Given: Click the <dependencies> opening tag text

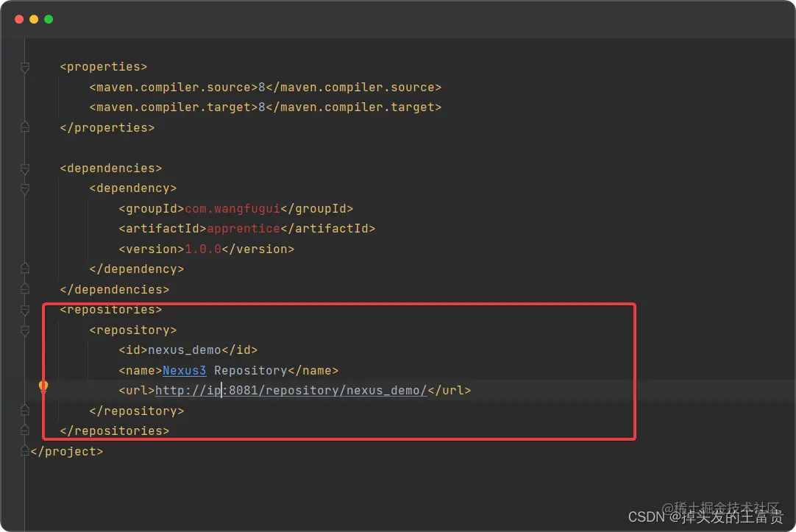Looking at the screenshot, I should (110, 168).
